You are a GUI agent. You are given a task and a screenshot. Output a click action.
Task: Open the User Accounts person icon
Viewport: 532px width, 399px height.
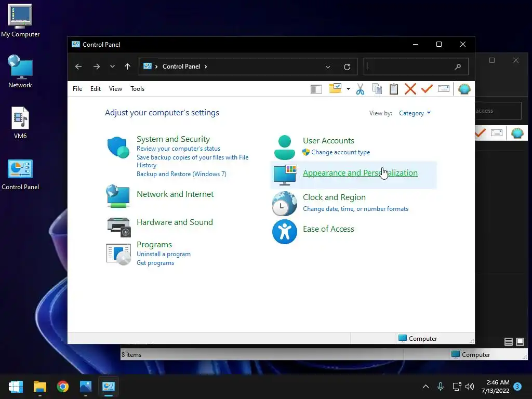point(284,148)
